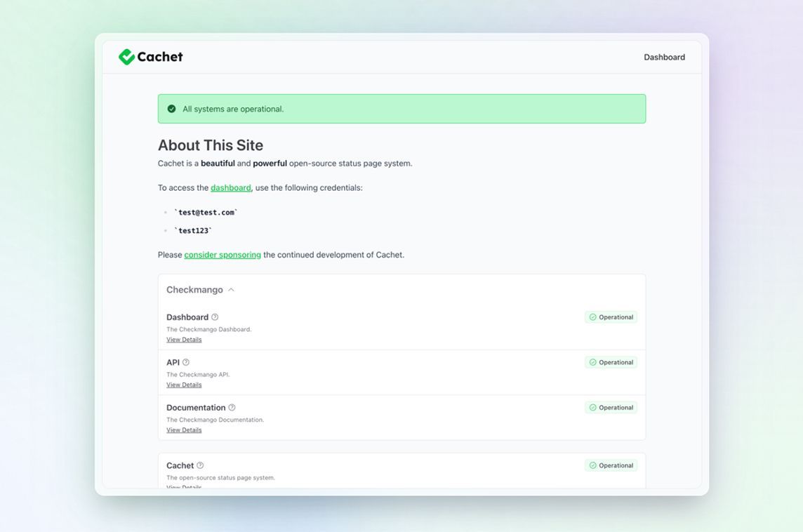Click the checkmark icon in operational banner

(171, 109)
